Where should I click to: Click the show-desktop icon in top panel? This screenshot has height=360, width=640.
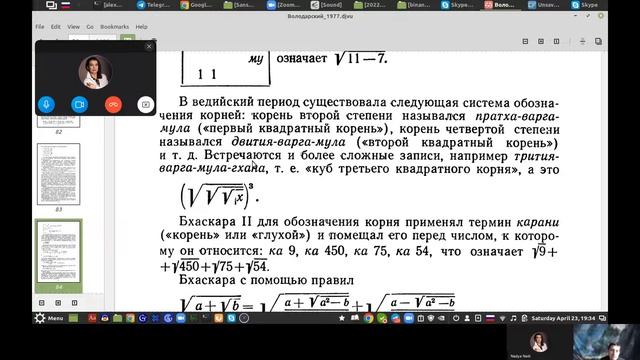click(x=51, y=5)
